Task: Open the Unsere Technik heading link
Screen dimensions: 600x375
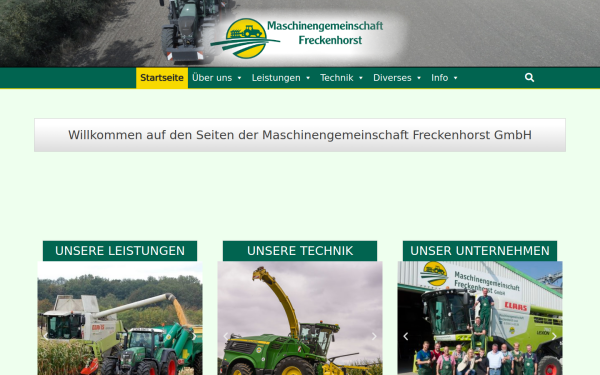Action: 300,251
